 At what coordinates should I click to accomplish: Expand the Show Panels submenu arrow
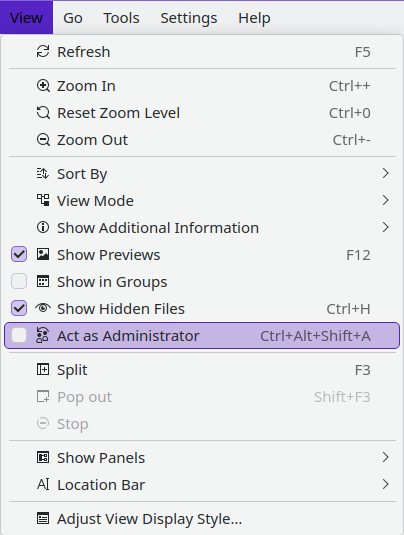(386, 457)
